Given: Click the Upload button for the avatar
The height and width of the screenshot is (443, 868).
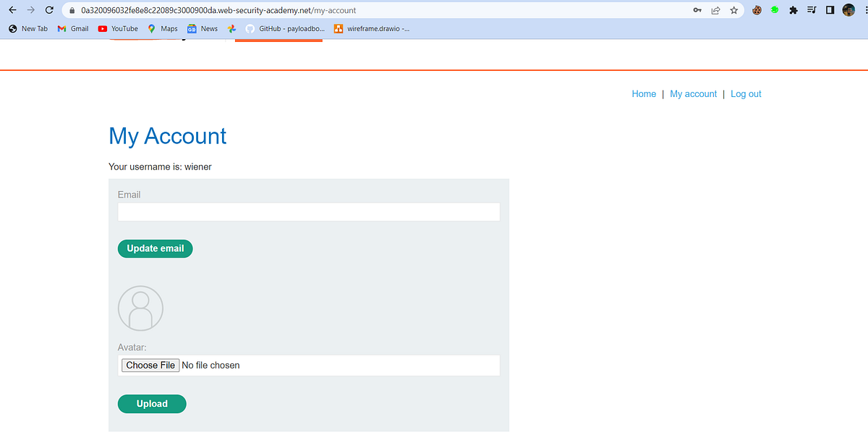Looking at the screenshot, I should tap(152, 403).
